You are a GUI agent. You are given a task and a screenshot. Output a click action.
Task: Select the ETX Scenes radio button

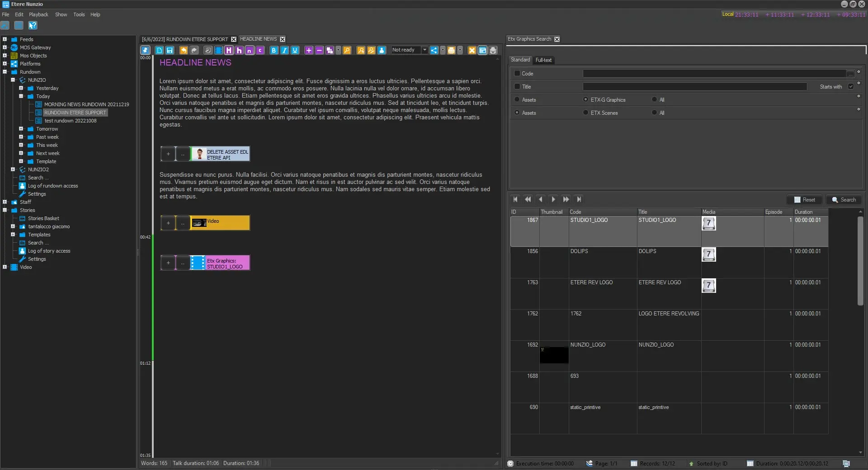[x=586, y=113]
